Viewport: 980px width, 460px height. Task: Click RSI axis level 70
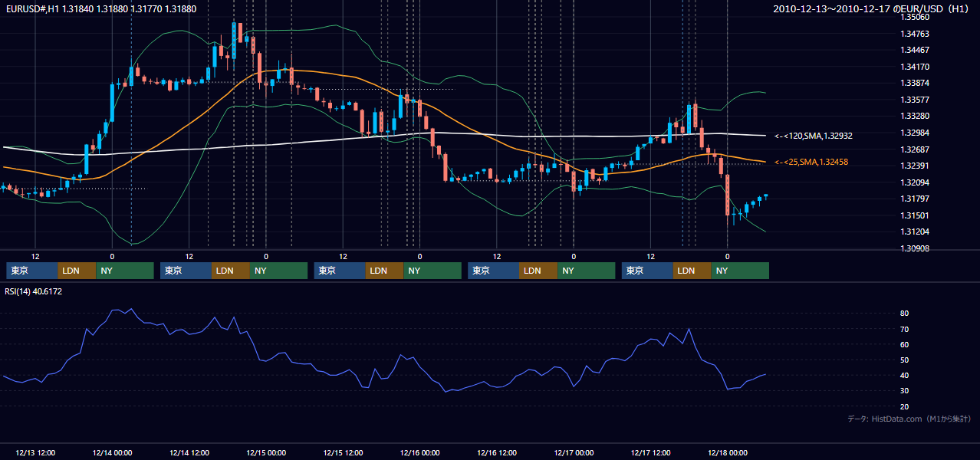905,329
